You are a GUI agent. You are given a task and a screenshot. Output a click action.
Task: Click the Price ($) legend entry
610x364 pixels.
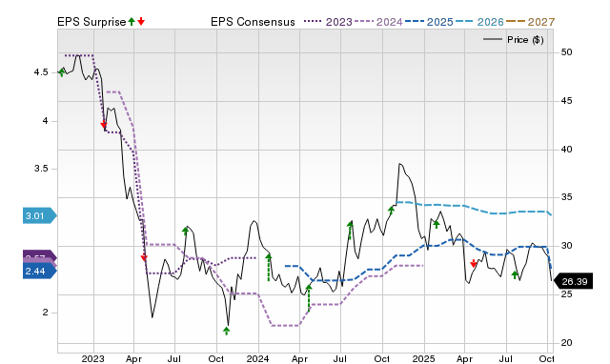pos(513,40)
